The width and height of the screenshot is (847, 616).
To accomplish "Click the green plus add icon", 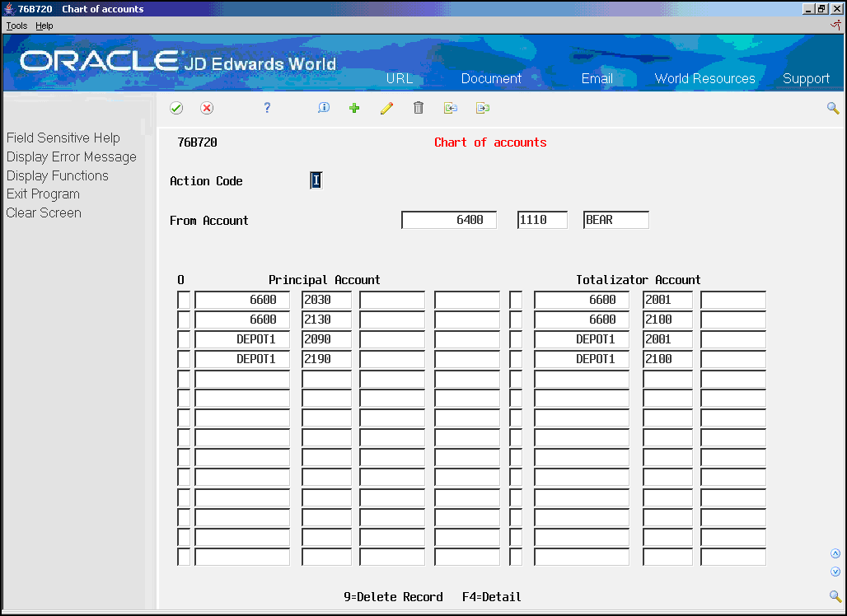I will (x=354, y=108).
